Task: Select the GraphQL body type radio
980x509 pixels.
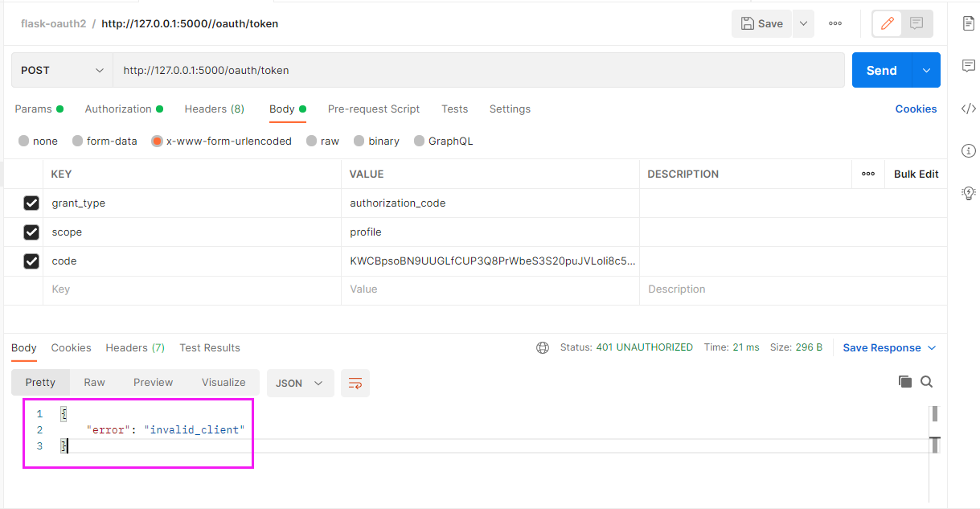Action: (x=420, y=141)
